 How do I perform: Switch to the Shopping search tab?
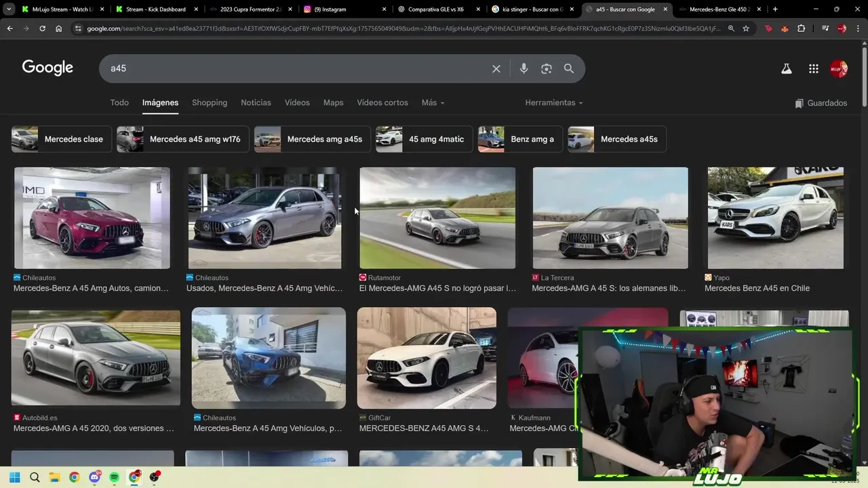(x=210, y=102)
